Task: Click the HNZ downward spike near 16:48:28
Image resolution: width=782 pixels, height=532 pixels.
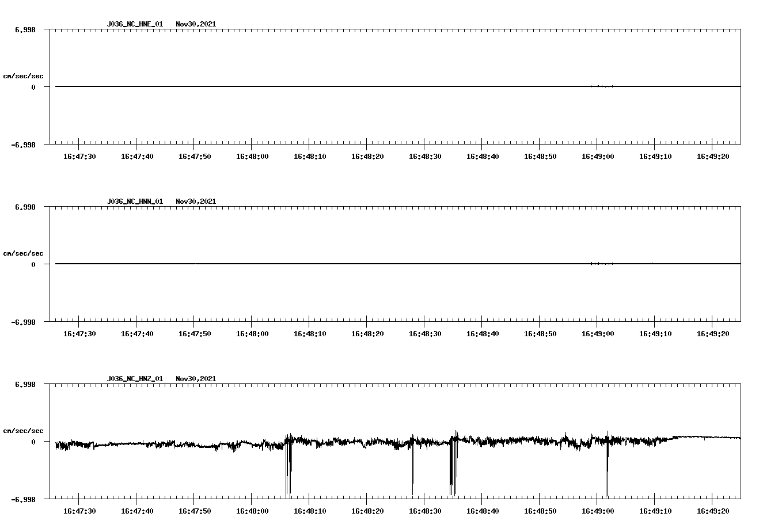Action: point(412,466)
